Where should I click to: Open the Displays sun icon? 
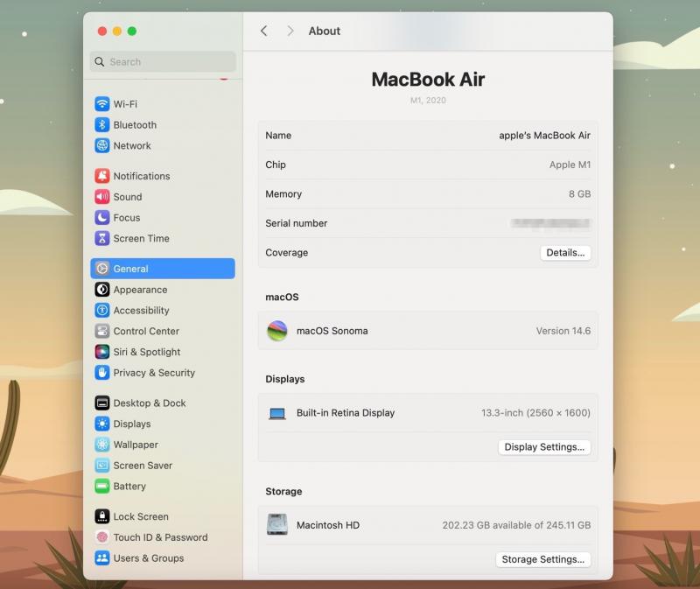pos(101,424)
